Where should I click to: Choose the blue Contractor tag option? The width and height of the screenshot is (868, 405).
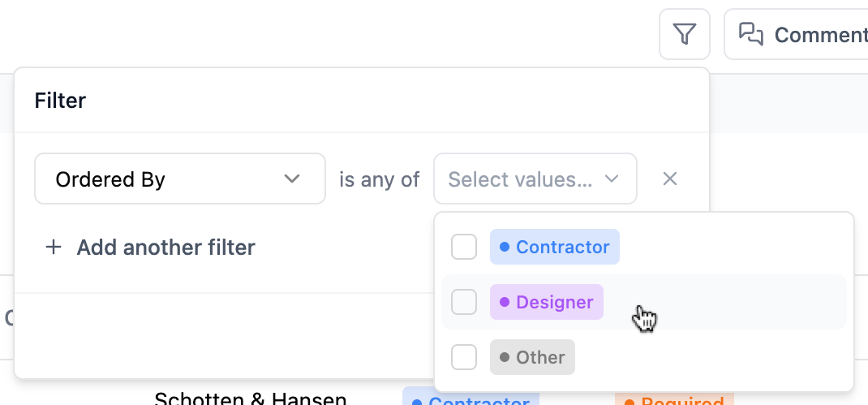[x=555, y=247]
